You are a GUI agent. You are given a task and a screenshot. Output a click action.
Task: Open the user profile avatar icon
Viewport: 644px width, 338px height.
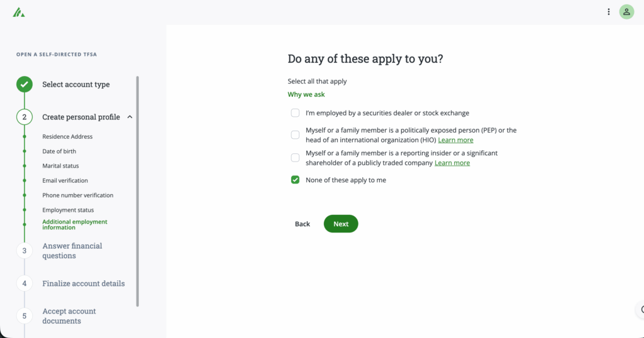pyautogui.click(x=626, y=12)
